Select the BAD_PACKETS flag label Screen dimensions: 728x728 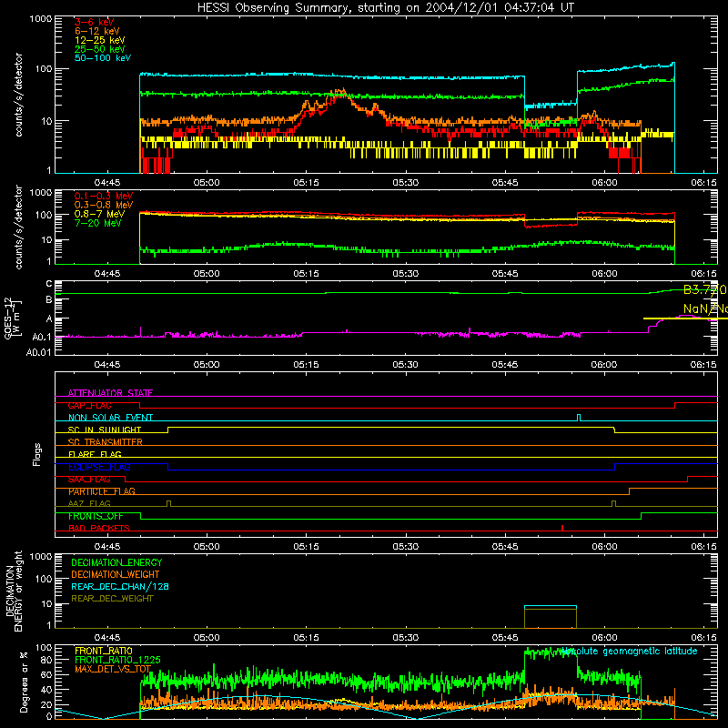click(x=99, y=528)
